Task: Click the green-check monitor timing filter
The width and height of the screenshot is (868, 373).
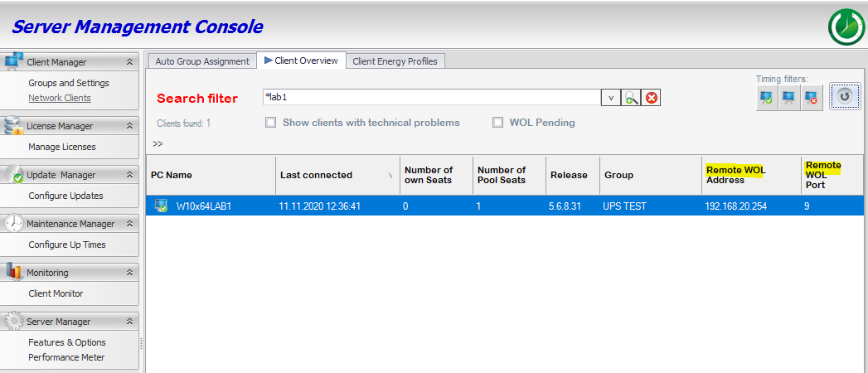Action: 767,98
